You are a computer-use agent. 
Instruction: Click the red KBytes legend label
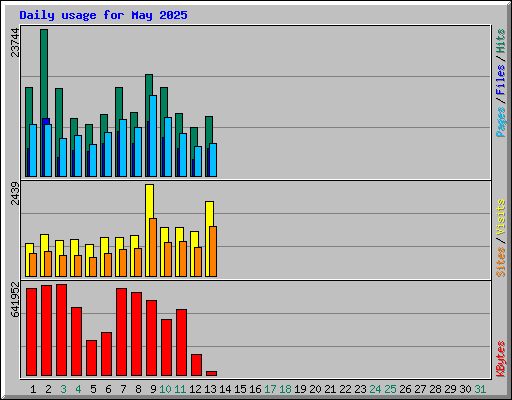pos(500,359)
